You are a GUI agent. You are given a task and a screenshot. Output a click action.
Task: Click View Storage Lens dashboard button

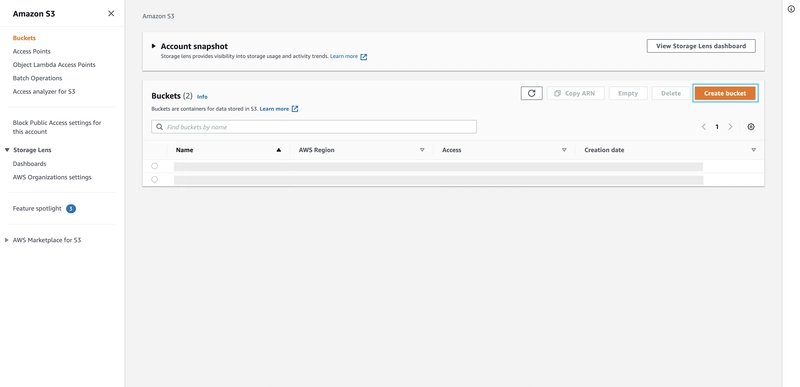pos(701,46)
